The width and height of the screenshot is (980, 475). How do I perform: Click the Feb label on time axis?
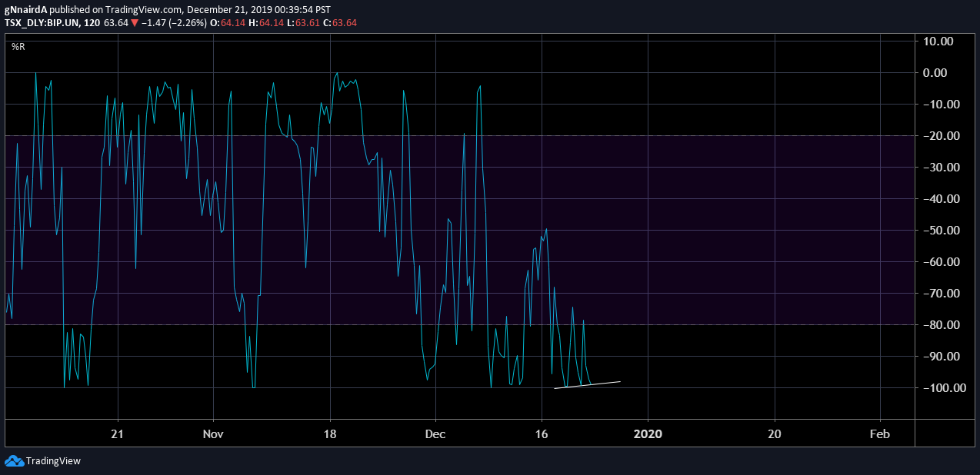880,433
